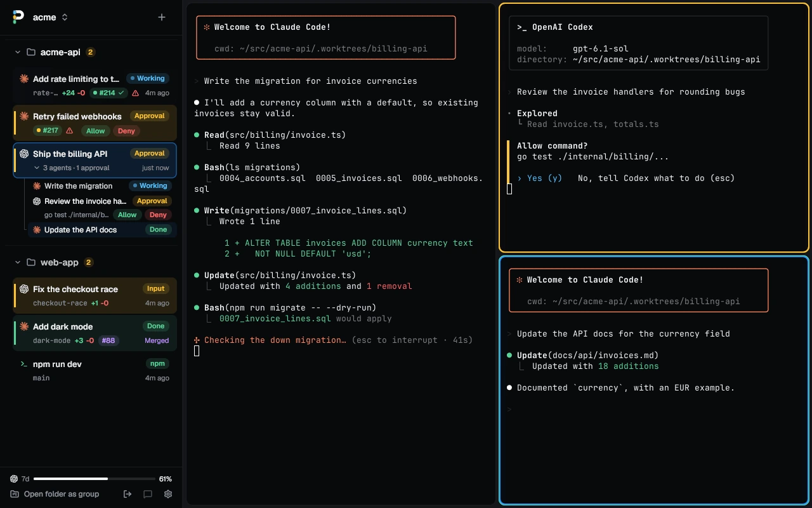
Task: Open the settings gear icon
Action: (168, 494)
